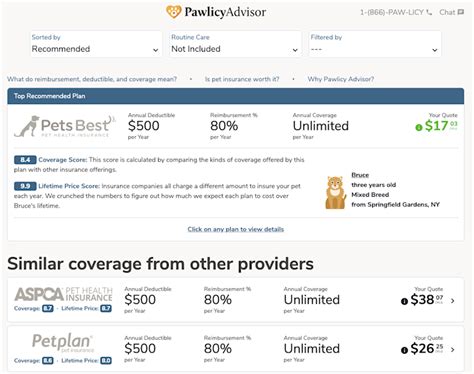Click 'Click on any plan to view details'
Screen dimensions: 474x374
pos(236,229)
